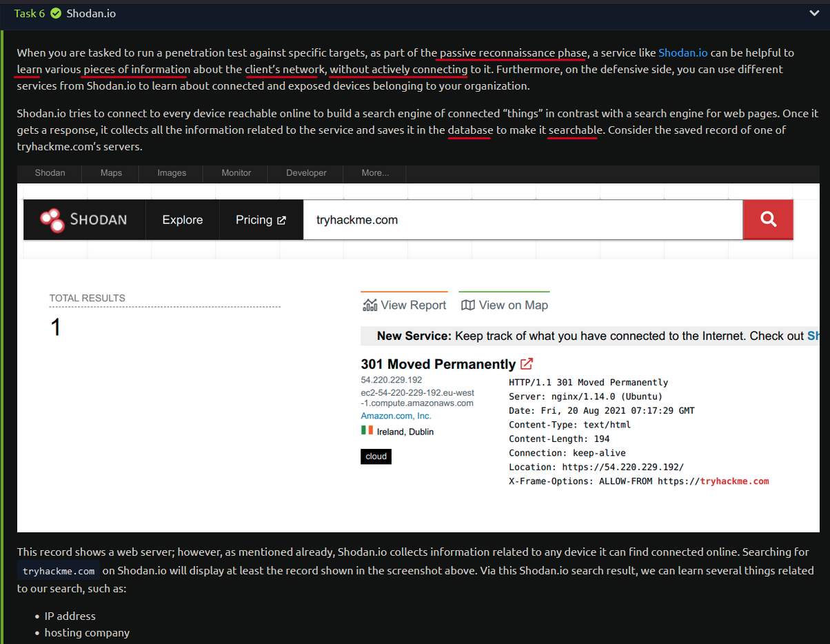This screenshot has width=830, height=644.
Task: Click the green completed checkmark beside Task 6
Action: click(56, 14)
